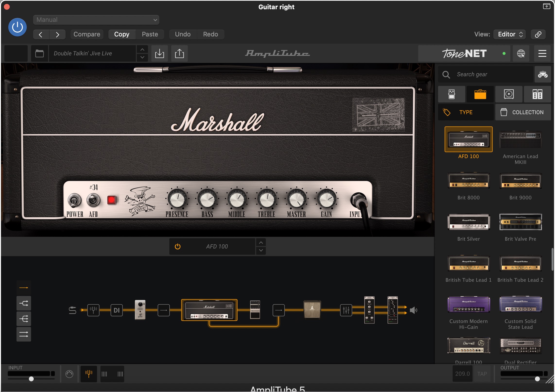Click the save preset download icon
This screenshot has height=392, width=555.
point(160,53)
